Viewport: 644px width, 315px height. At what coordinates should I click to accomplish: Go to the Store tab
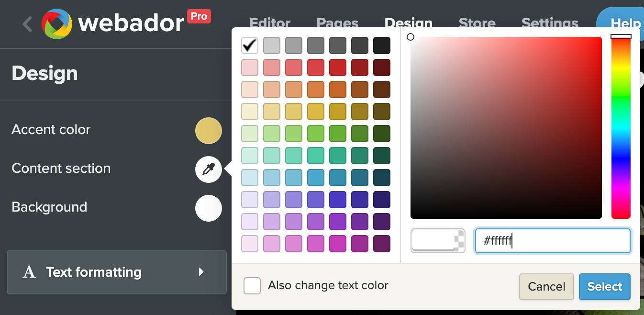point(477,22)
